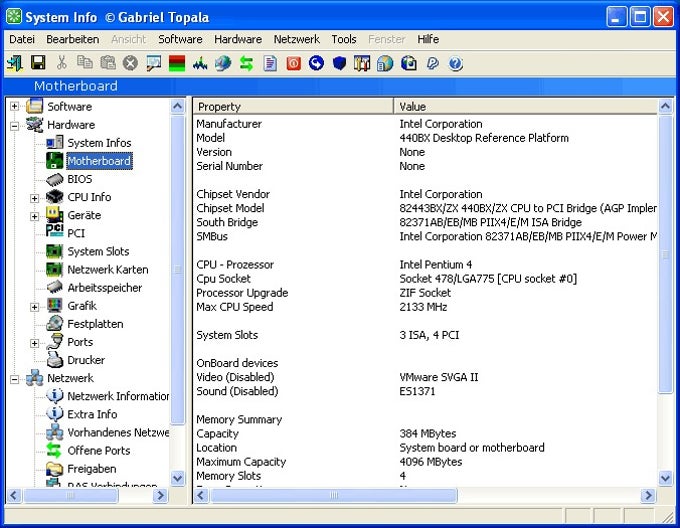Click the '384 MBytes' capacity value
680x528 pixels.
click(428, 433)
